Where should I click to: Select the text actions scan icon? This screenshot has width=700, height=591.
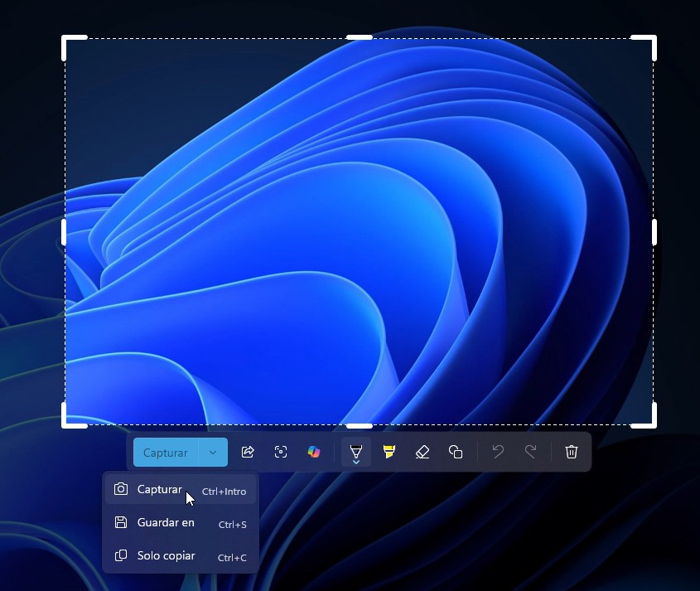[281, 452]
